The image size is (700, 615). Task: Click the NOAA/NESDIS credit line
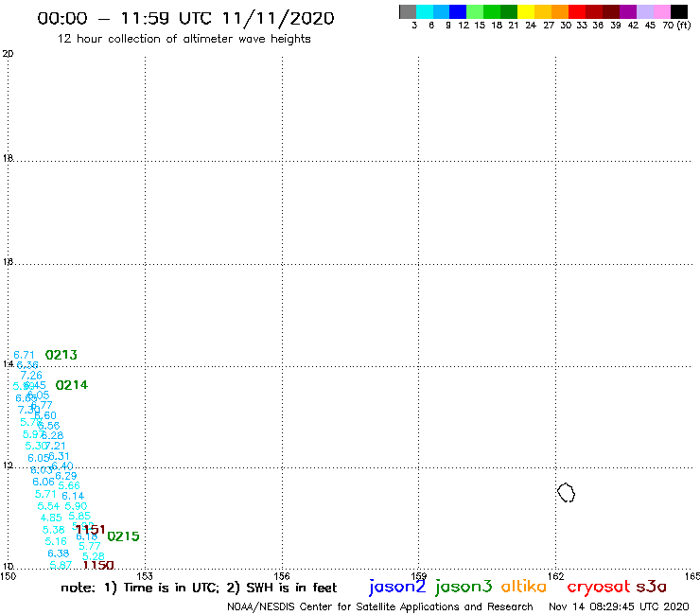[380, 606]
